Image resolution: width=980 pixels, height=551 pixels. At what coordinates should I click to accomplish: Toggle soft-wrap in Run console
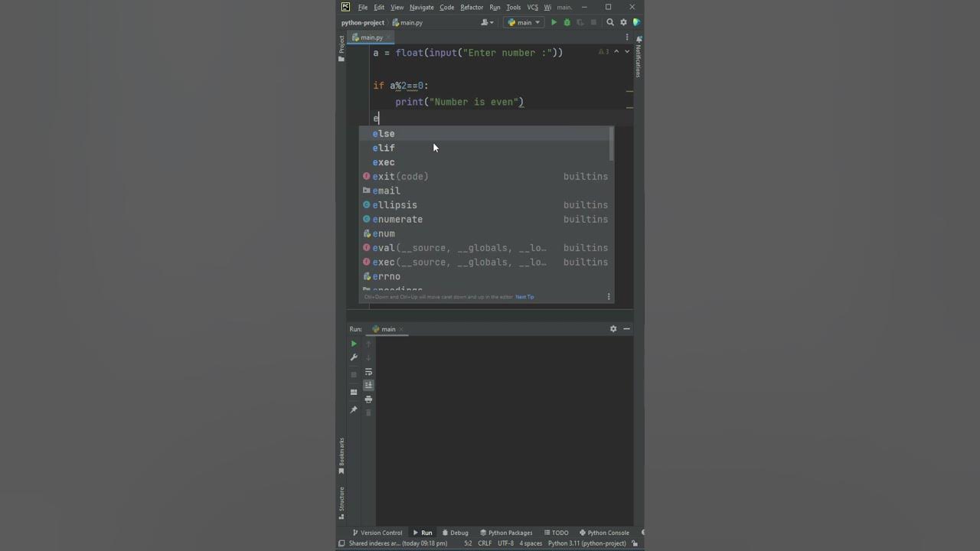point(368,372)
